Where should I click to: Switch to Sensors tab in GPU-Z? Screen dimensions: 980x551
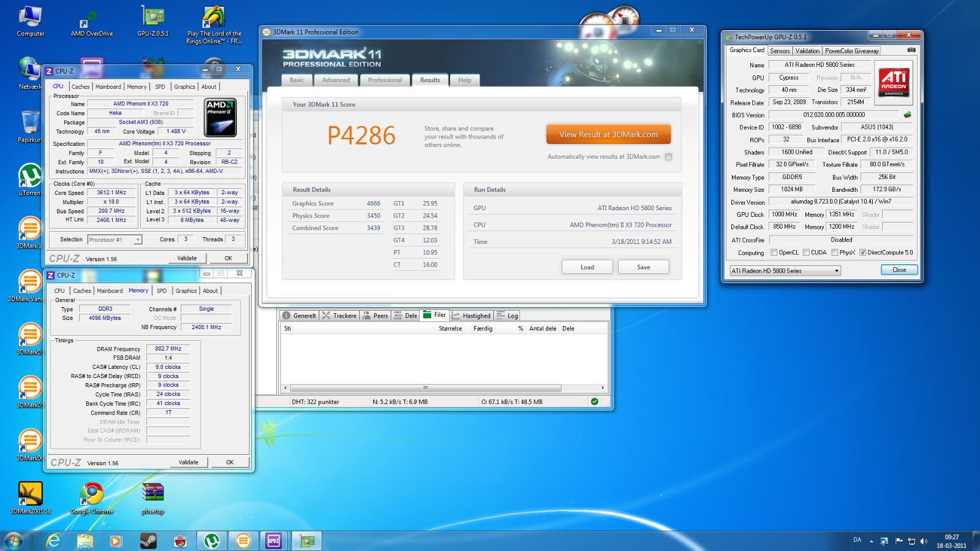pyautogui.click(x=780, y=51)
